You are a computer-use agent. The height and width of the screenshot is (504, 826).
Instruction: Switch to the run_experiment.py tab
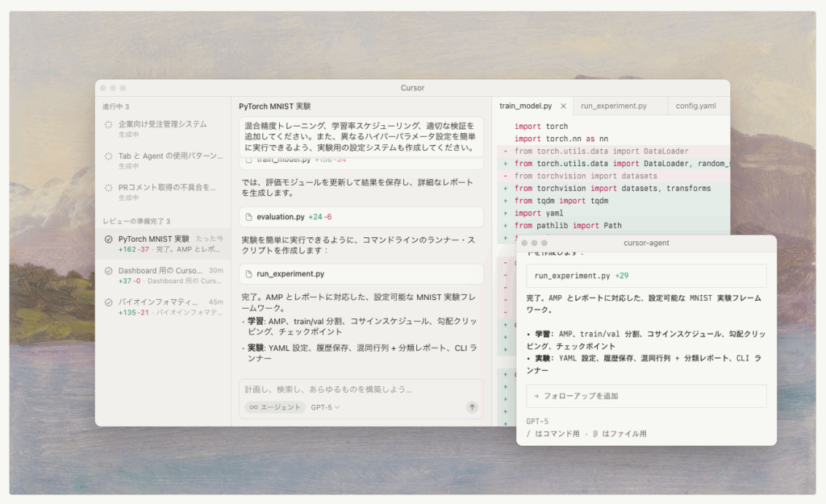coord(613,106)
